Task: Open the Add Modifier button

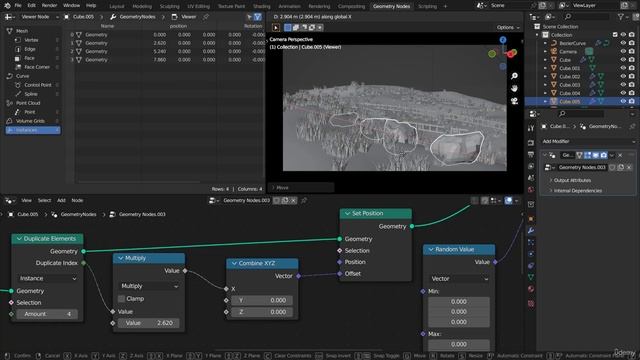Action: click(x=588, y=141)
